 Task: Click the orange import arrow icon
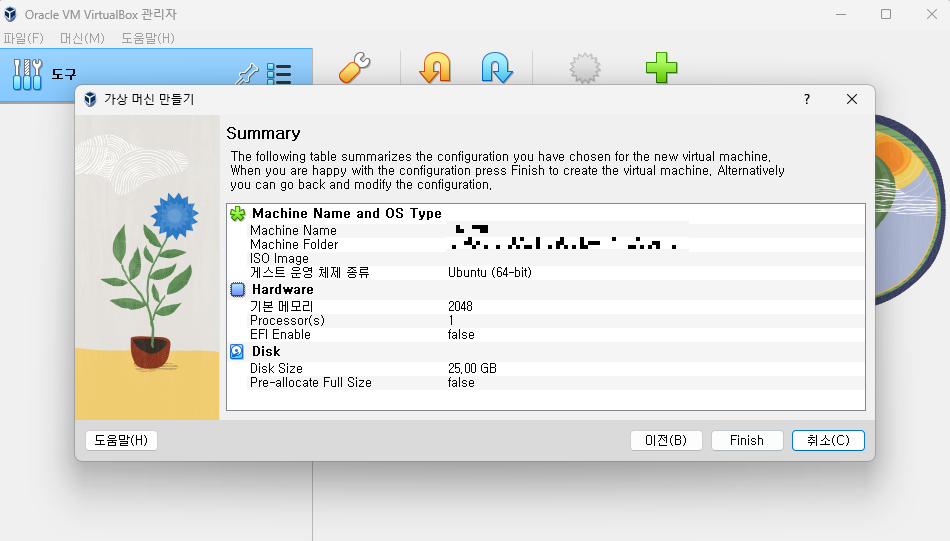point(435,67)
